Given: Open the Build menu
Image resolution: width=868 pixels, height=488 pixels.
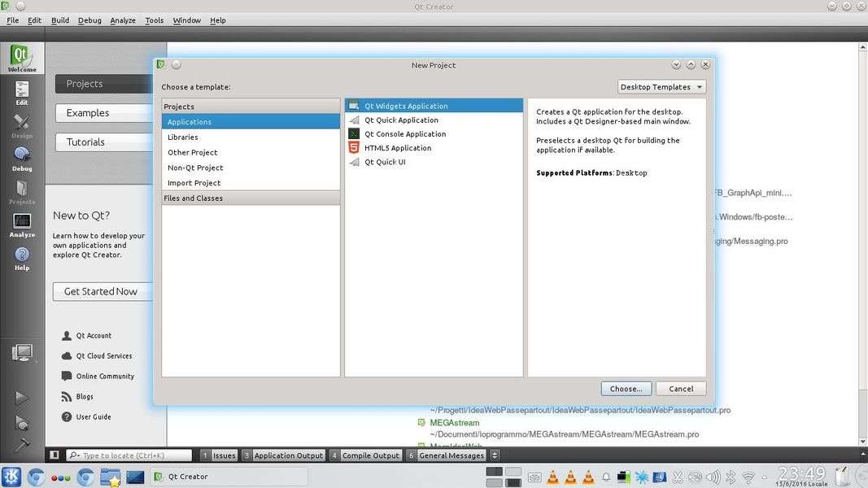Looking at the screenshot, I should [x=59, y=20].
